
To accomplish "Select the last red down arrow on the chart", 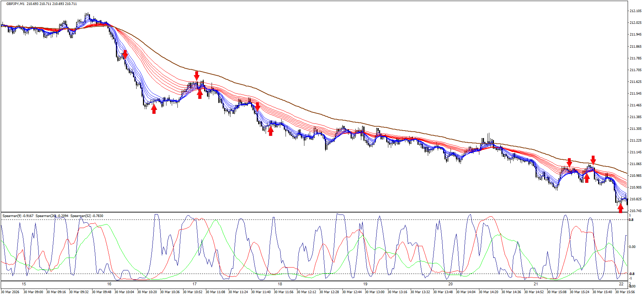I will point(593,160).
